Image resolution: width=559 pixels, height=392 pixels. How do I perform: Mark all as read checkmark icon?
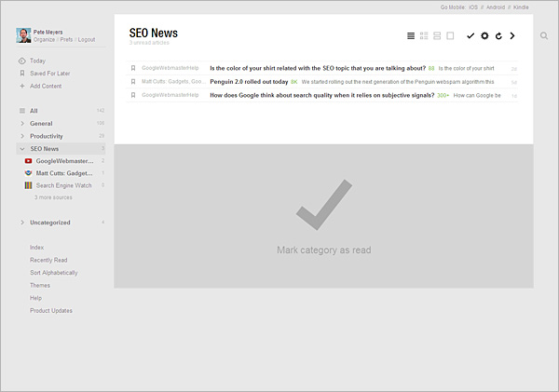pyautogui.click(x=470, y=35)
